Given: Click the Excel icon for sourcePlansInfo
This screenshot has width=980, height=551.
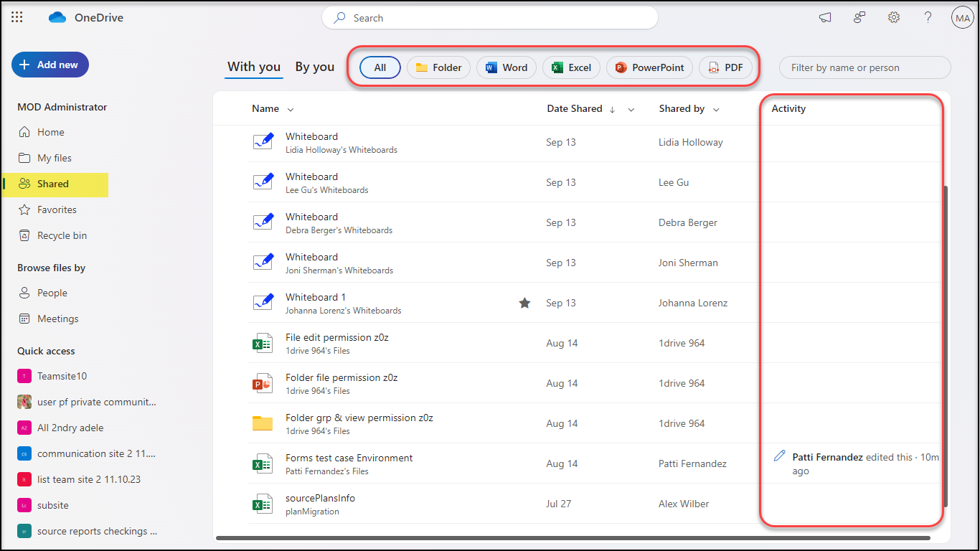Looking at the screenshot, I should tap(263, 504).
